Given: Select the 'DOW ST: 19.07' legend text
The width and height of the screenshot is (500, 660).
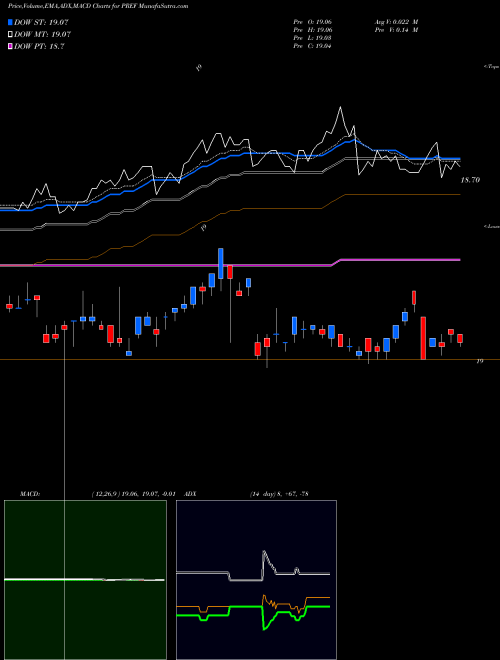Looking at the screenshot, I should (x=41, y=23).
